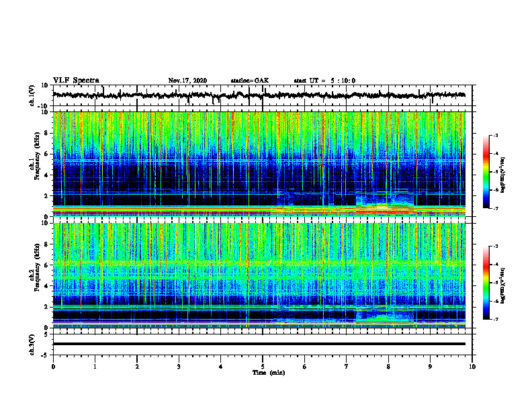Screen dimensions: 532x411
Task: Click the "4" kHz tick on ch.2 spectrogram axis
Action: (47, 286)
